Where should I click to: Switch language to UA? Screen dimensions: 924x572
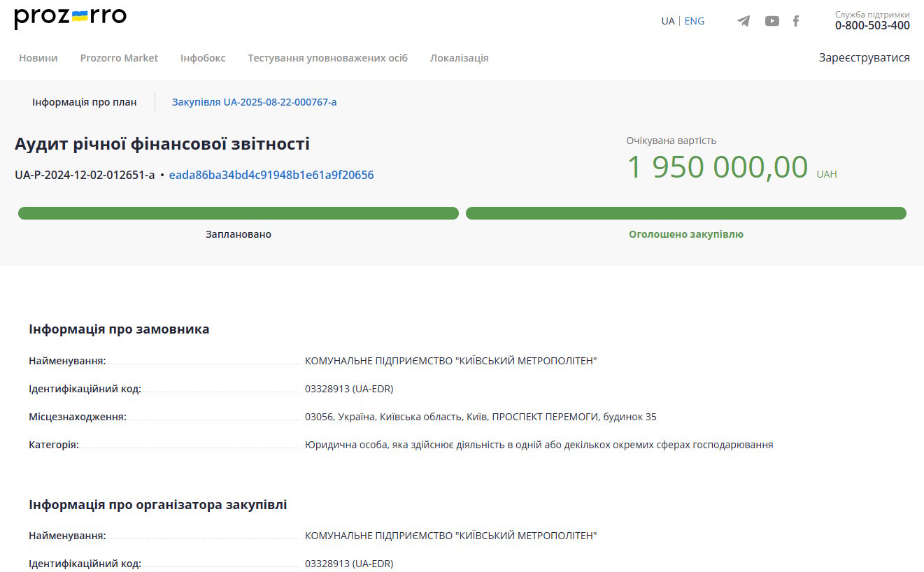tap(667, 21)
